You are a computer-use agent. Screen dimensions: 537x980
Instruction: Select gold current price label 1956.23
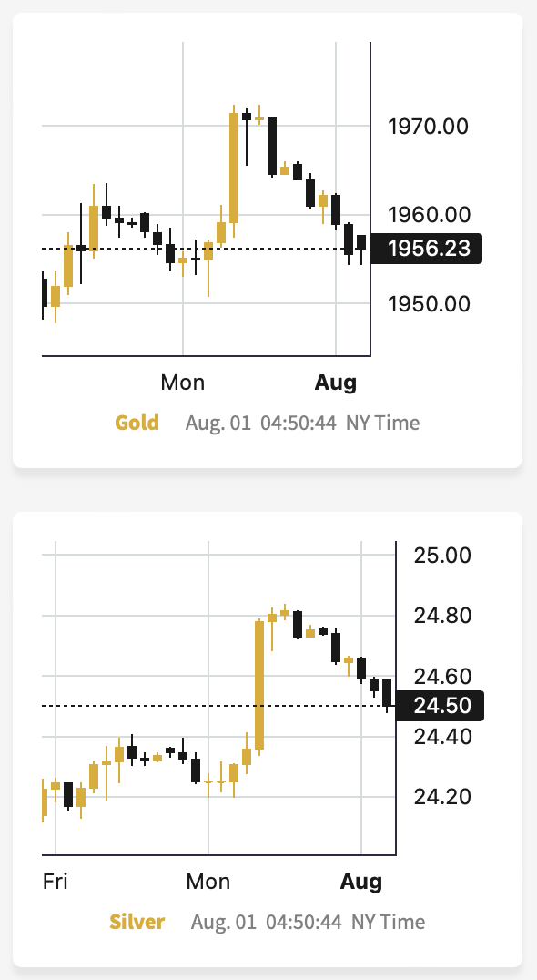tap(427, 249)
